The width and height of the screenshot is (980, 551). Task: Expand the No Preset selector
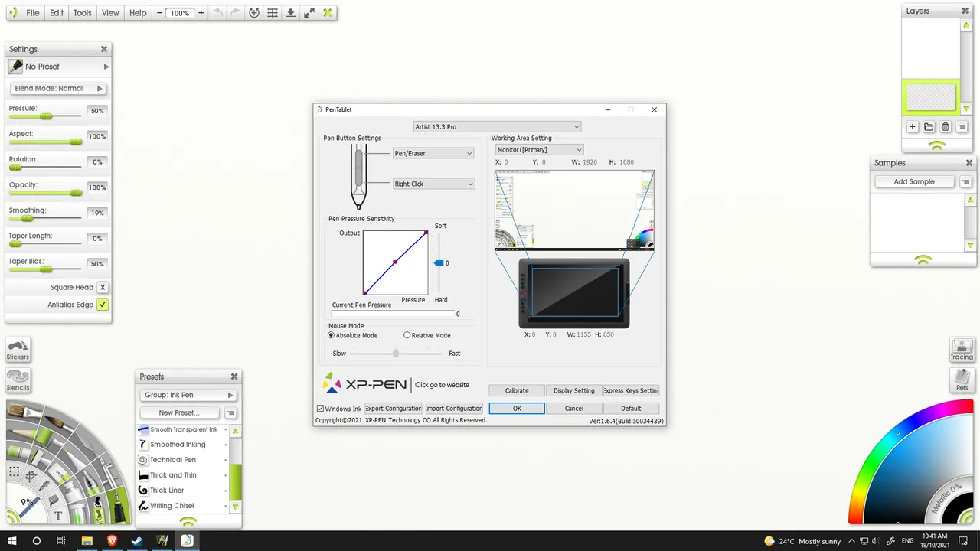tap(58, 67)
